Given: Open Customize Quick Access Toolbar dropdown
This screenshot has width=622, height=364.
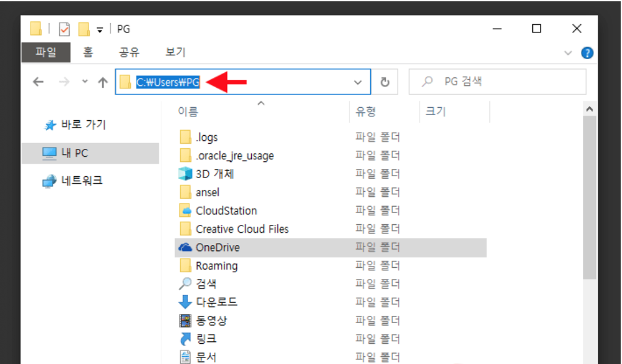Looking at the screenshot, I should pos(100,30).
